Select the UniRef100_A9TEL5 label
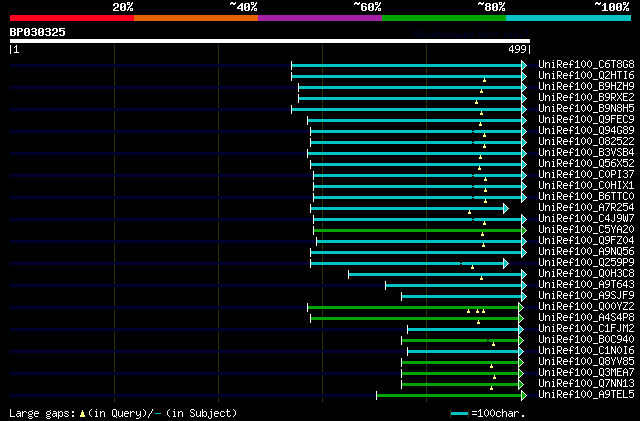The image size is (640, 421). pos(586,395)
